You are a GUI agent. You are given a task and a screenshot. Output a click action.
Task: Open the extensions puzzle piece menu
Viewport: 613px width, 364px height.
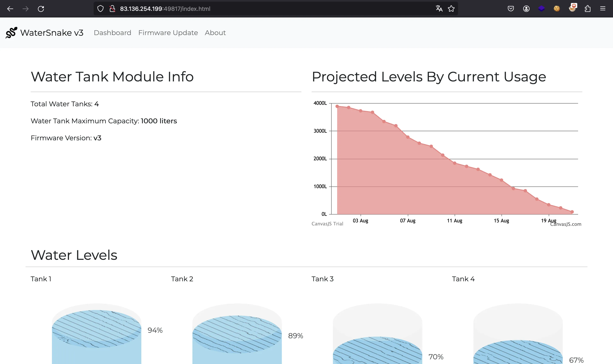tap(587, 9)
